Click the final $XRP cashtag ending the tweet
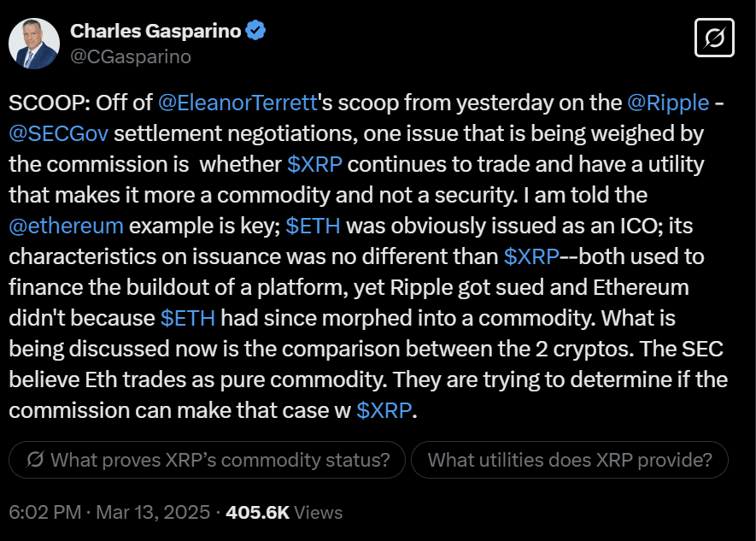The width and height of the screenshot is (756, 541). click(x=384, y=410)
